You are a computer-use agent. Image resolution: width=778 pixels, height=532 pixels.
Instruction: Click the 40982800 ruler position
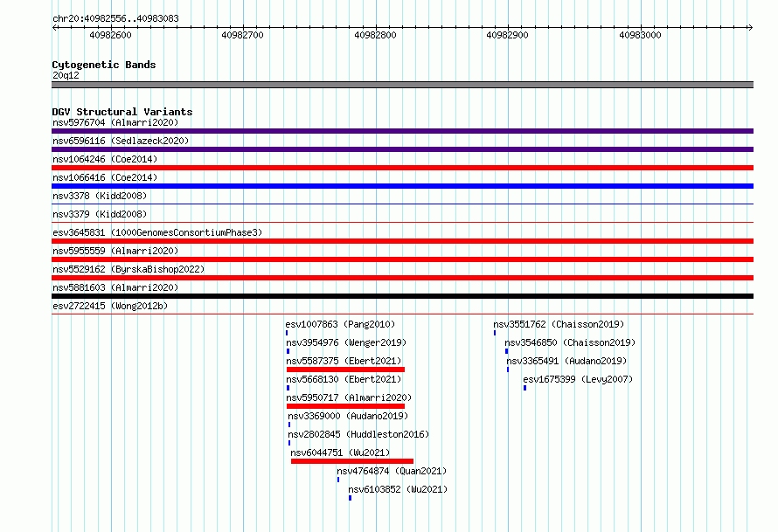[x=375, y=35]
